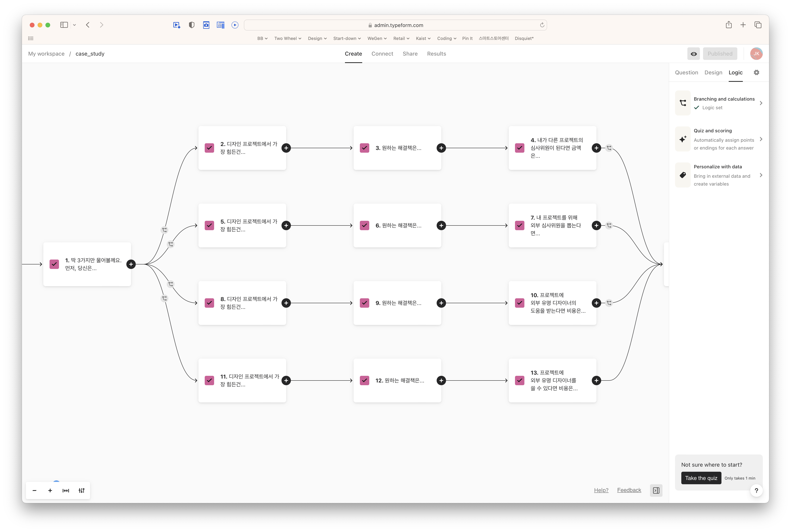791x532 pixels.
Task: Open branching logic icon after question 4
Action: coord(609,148)
